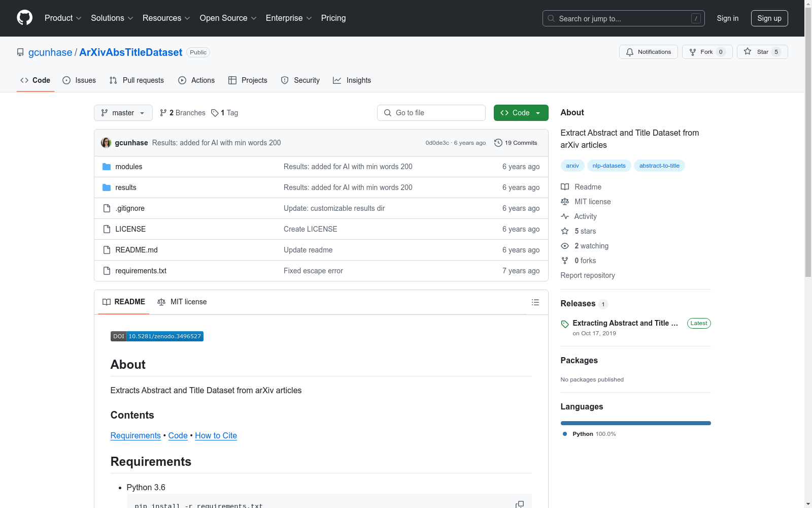Click the MIT license scale icon in About

[x=565, y=202]
